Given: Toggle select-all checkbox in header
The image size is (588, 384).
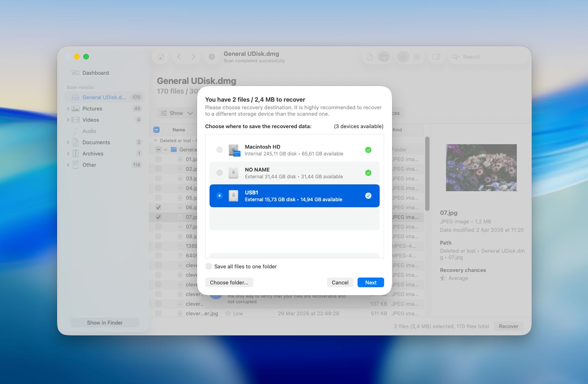Looking at the screenshot, I should tap(156, 130).
